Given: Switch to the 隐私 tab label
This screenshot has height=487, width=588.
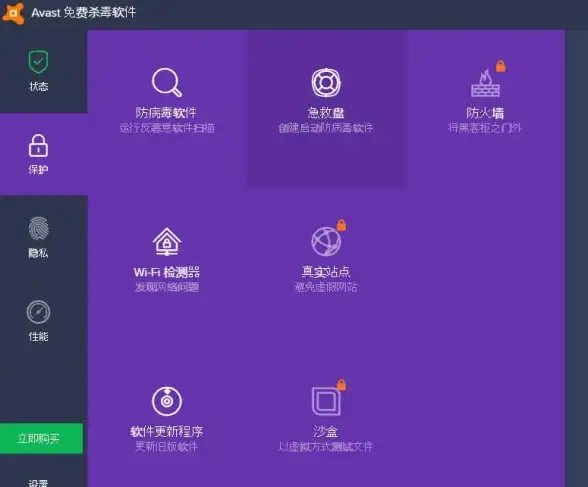Looking at the screenshot, I should click(38, 253).
